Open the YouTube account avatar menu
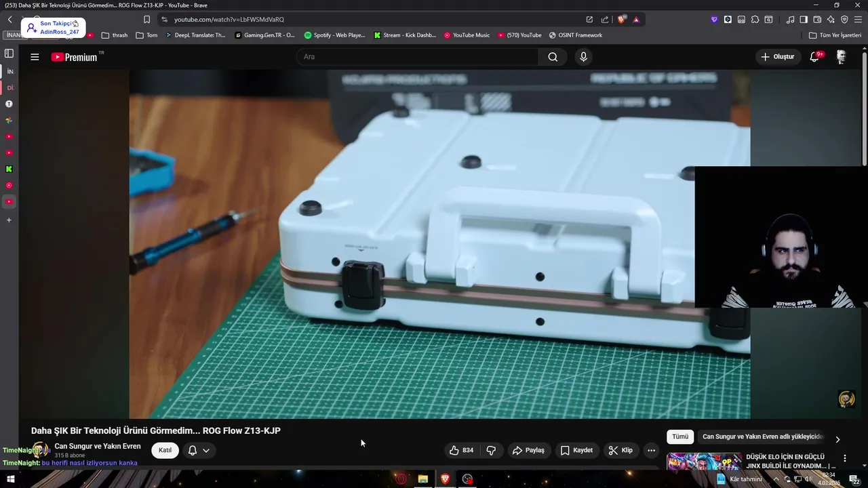The width and height of the screenshot is (868, 488). click(841, 57)
